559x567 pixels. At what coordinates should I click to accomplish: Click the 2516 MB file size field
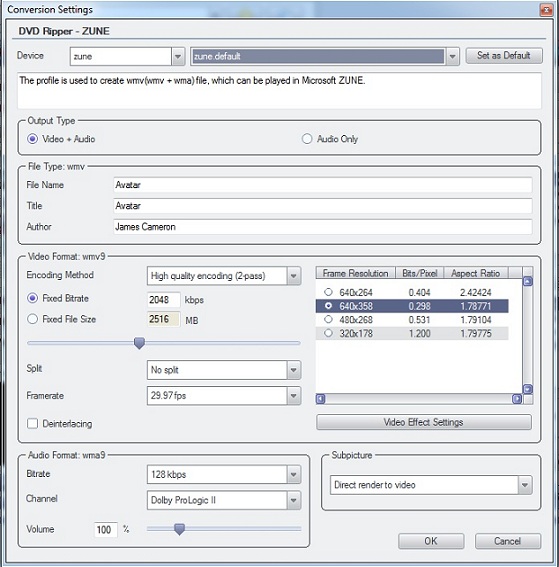[163, 319]
